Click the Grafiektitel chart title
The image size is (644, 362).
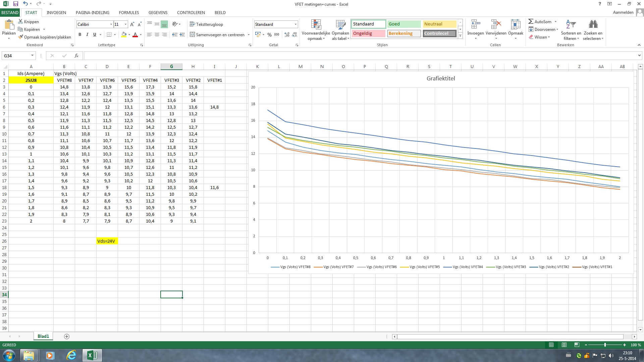pyautogui.click(x=441, y=78)
